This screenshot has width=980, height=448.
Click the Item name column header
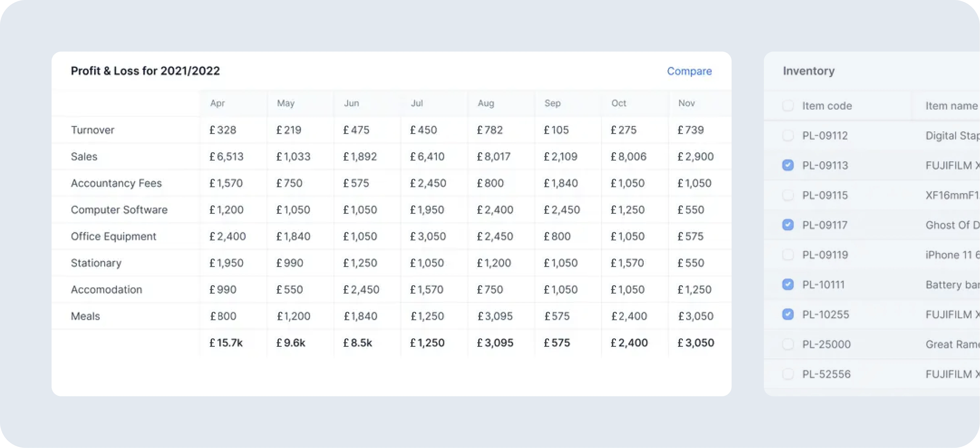951,106
